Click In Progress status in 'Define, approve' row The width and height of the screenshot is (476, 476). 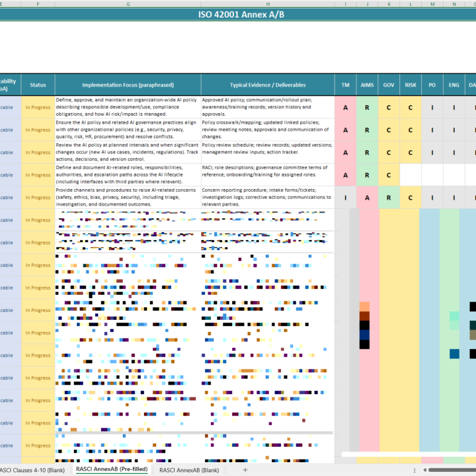click(38, 107)
